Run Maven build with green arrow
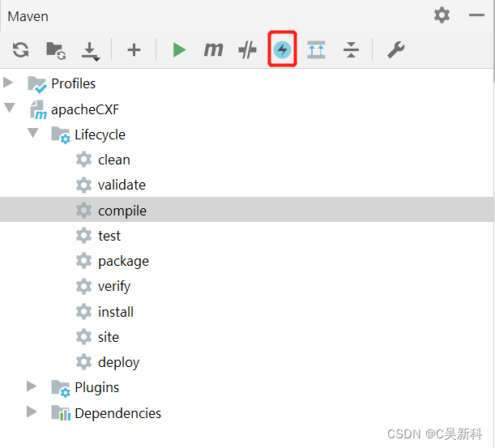 pyautogui.click(x=179, y=50)
